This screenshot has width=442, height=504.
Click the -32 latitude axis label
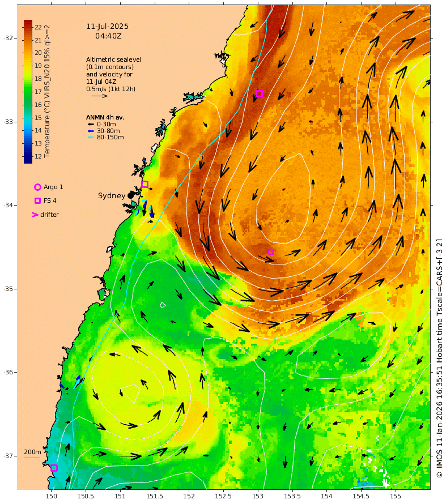click(9, 39)
